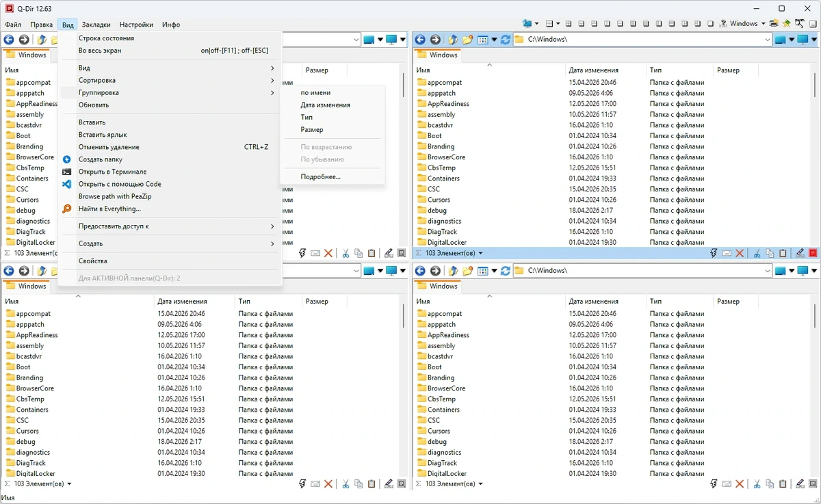Open the Файл menu
Viewport: 821px width, 504px height.
coord(13,25)
